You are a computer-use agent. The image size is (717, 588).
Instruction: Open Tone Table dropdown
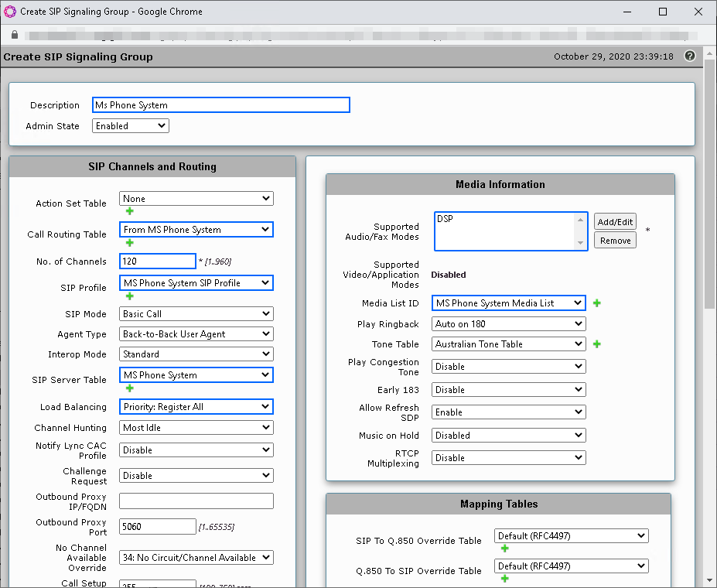coord(508,344)
